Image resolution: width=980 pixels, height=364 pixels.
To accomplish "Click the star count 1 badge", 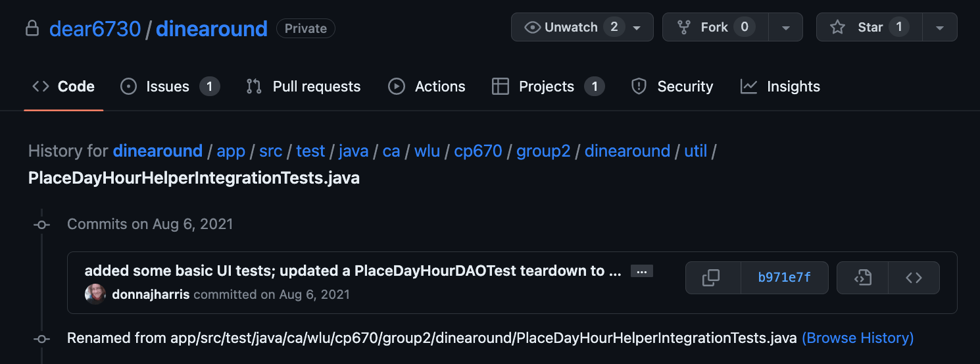I will (x=899, y=27).
